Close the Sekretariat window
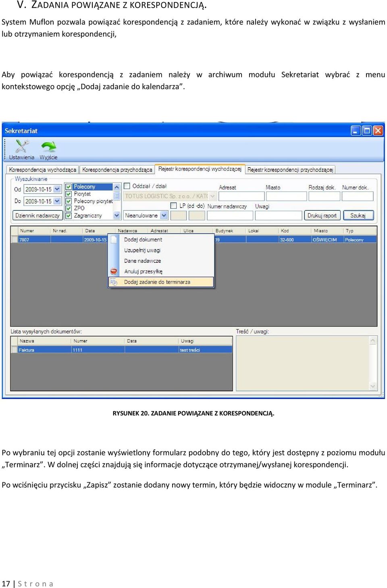387x588 pixels. [x=378, y=131]
